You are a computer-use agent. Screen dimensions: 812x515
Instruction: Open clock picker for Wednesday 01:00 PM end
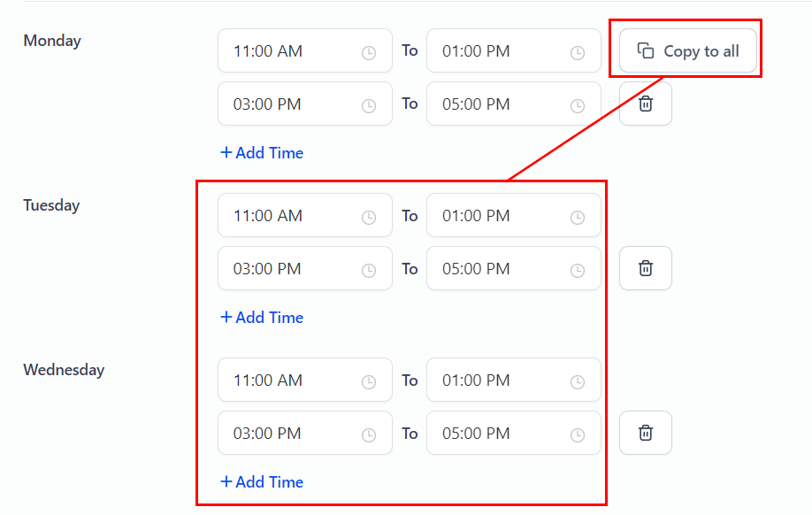(x=578, y=382)
